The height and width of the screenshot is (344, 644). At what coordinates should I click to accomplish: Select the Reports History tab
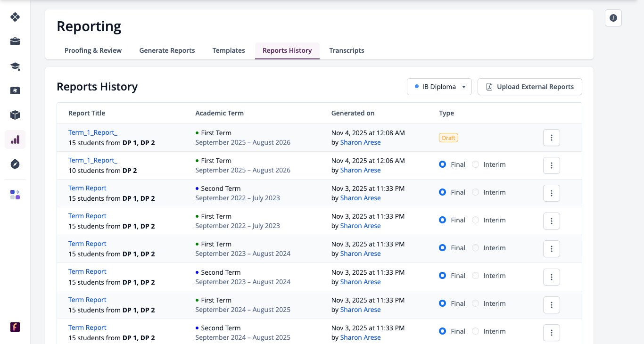[x=287, y=50]
